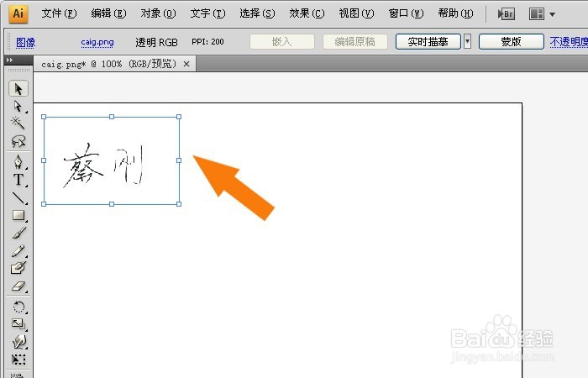Click the Ai application logo
Viewport: 588px width, 378px height.
pyautogui.click(x=18, y=14)
